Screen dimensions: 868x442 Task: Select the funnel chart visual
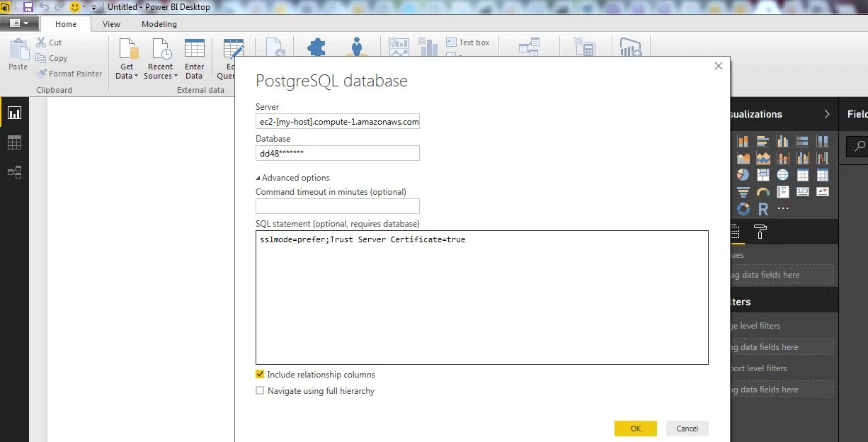coord(743,192)
